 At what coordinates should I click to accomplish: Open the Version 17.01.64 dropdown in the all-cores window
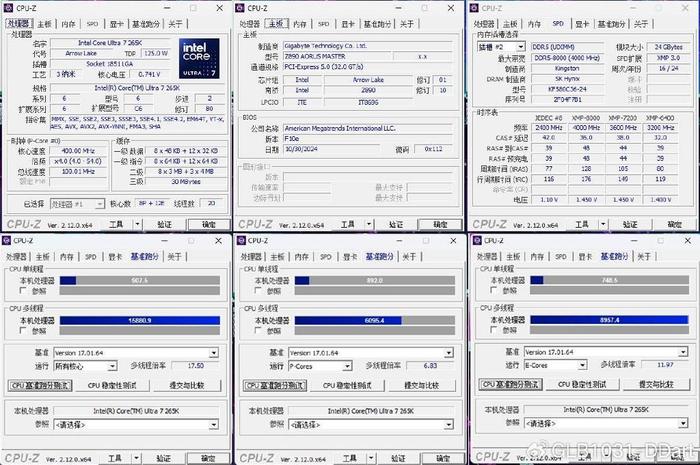click(x=214, y=353)
